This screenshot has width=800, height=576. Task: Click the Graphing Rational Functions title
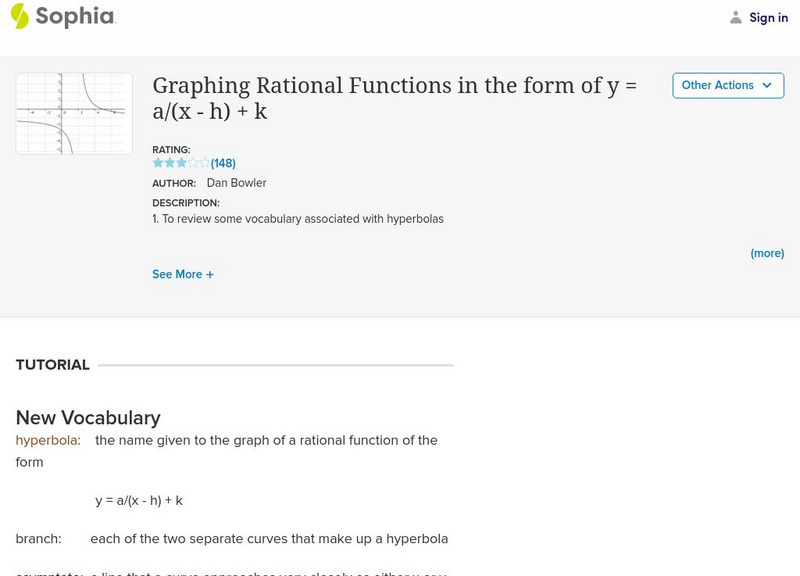coord(394,97)
